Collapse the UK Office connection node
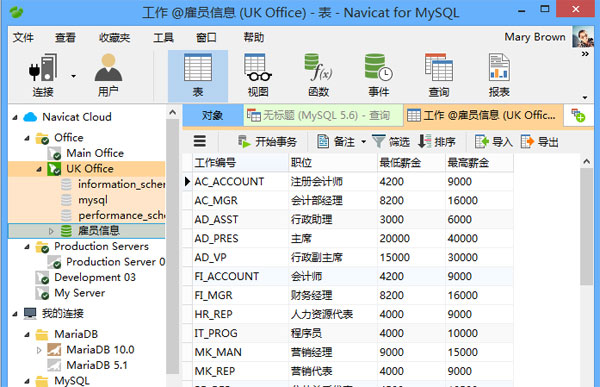The image size is (600, 387). tap(39, 169)
